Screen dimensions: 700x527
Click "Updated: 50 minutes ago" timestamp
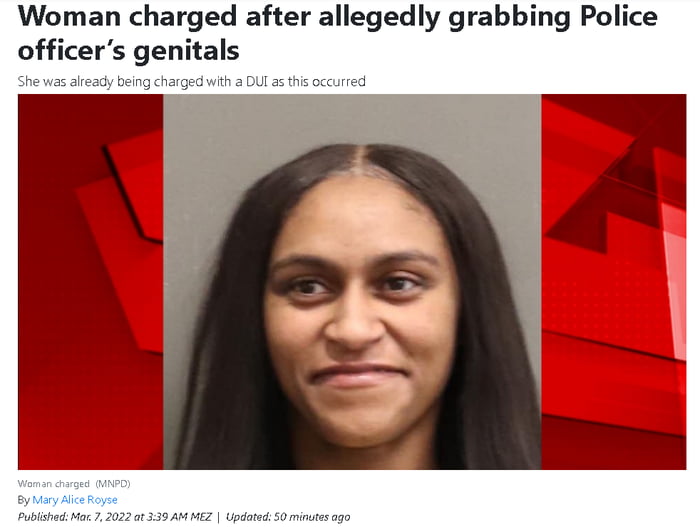(288, 517)
